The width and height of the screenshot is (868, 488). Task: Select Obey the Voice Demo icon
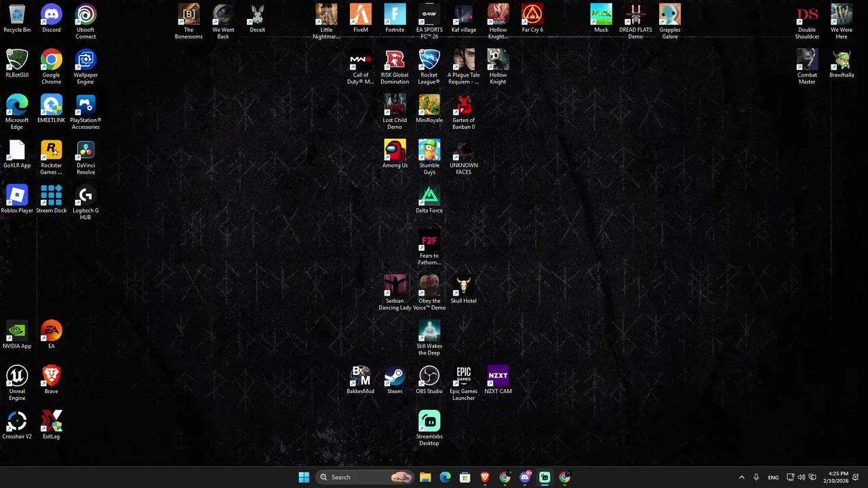(x=429, y=293)
